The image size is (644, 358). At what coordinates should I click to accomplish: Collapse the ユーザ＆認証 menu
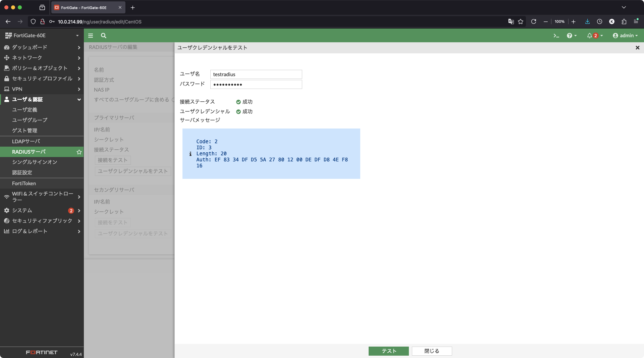pos(42,99)
